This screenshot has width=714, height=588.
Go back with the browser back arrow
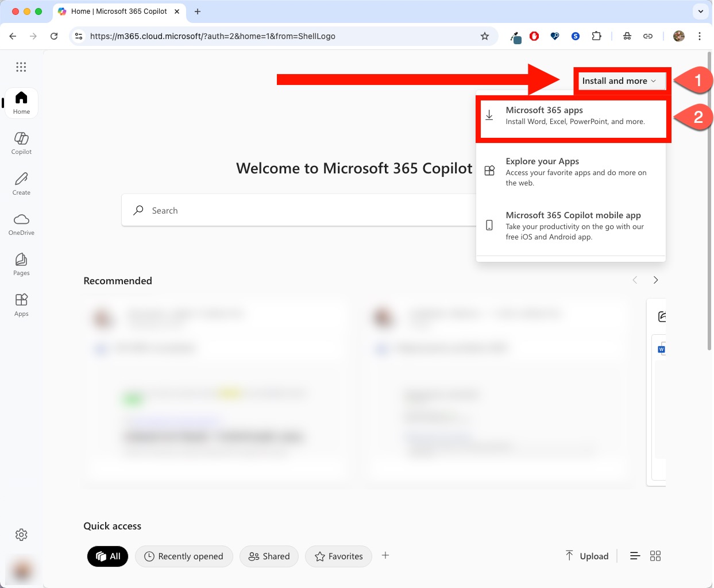[x=13, y=36]
